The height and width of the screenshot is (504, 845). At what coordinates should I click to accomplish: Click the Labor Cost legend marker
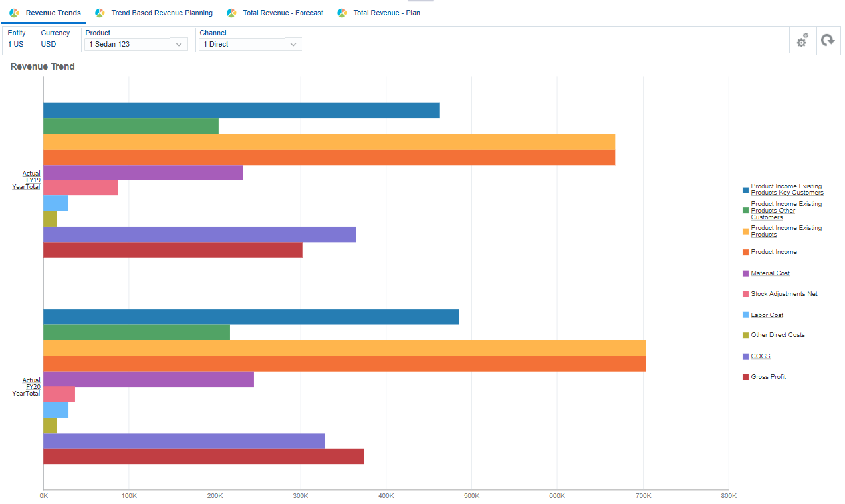745,315
